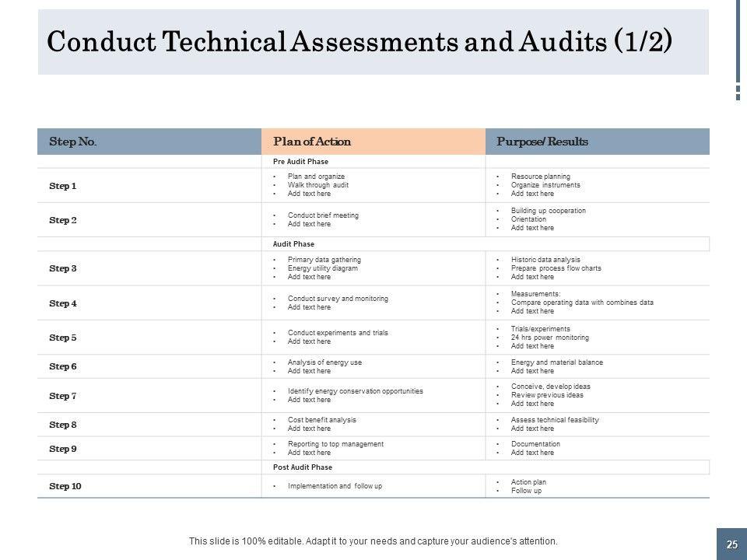Viewport: 747px width, 560px height.
Task: Click 'Conduct brief meeting' bullet text
Action: click(323, 215)
